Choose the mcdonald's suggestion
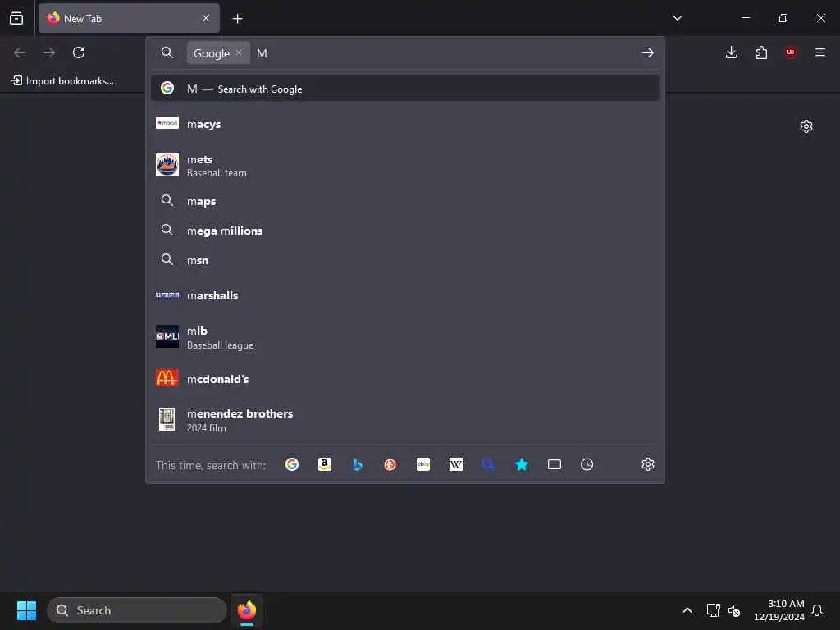The width and height of the screenshot is (840, 630). [405, 379]
